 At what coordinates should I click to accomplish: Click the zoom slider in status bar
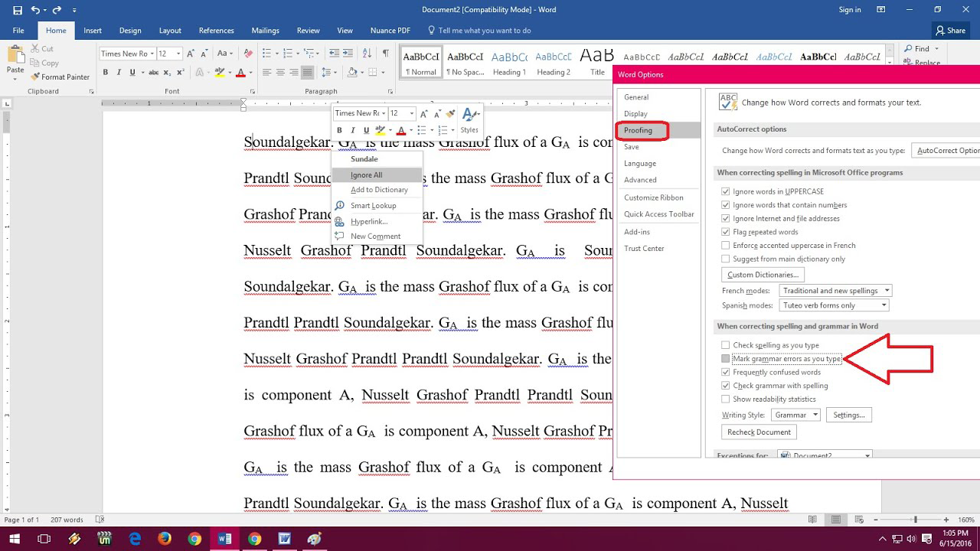point(915,520)
